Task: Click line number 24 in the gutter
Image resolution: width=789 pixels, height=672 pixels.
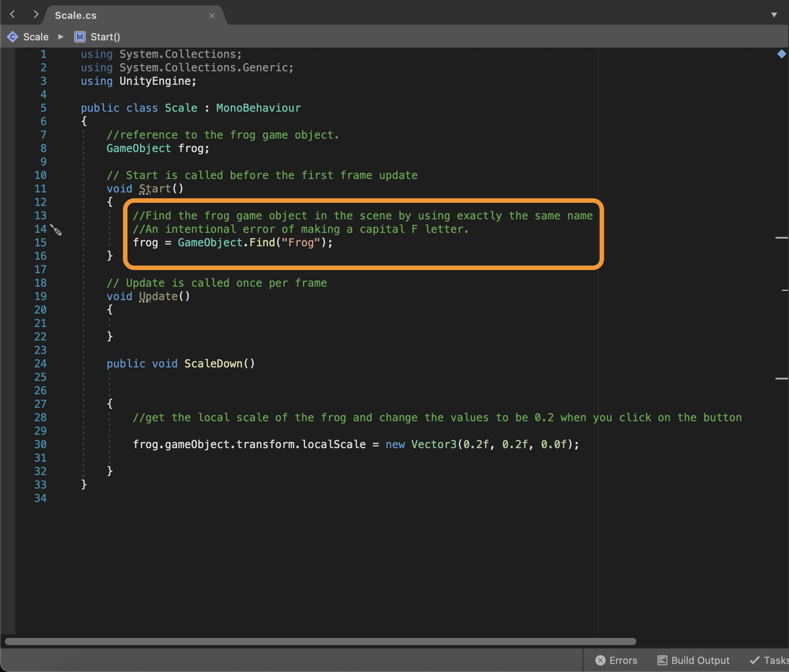Action: (40, 364)
